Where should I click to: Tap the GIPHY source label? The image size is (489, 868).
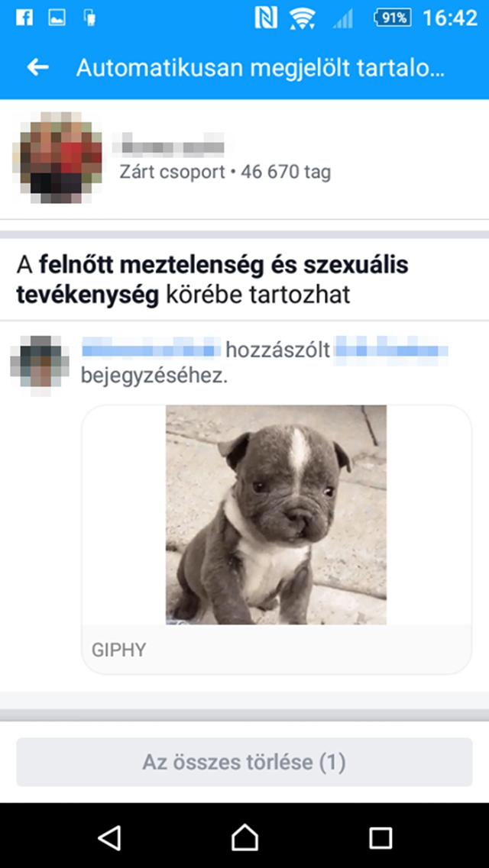[118, 650]
